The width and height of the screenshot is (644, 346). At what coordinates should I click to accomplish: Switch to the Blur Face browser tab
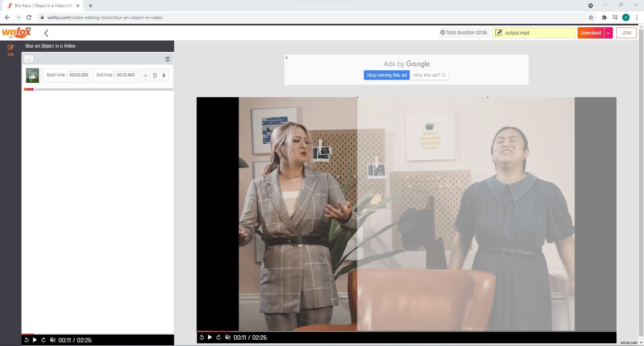40,5
